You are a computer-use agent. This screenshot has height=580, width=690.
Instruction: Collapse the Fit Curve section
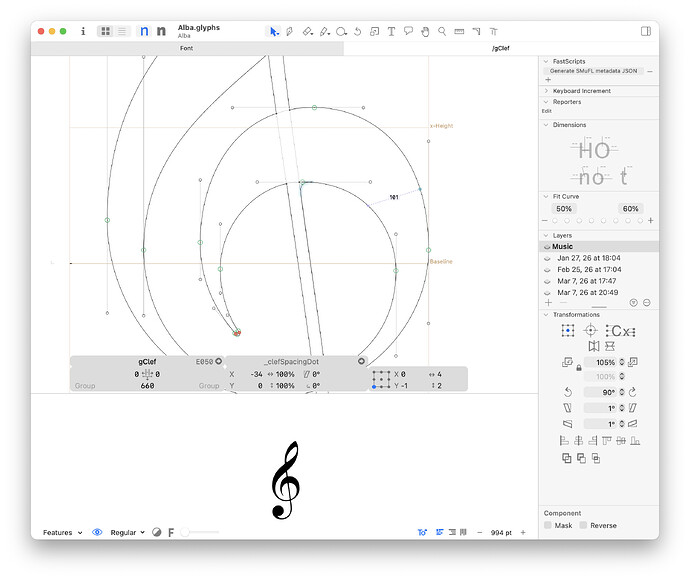[546, 197]
